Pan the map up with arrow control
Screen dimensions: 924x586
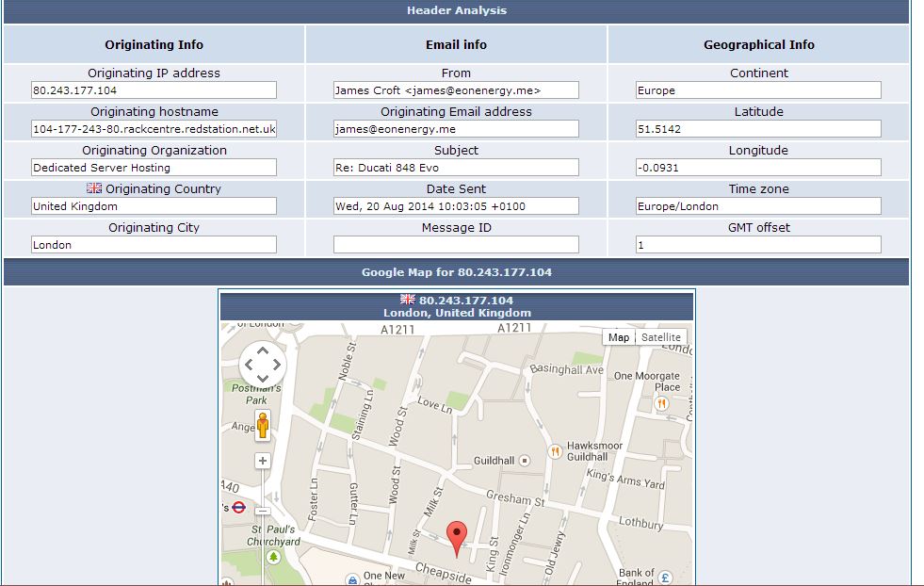coord(262,350)
